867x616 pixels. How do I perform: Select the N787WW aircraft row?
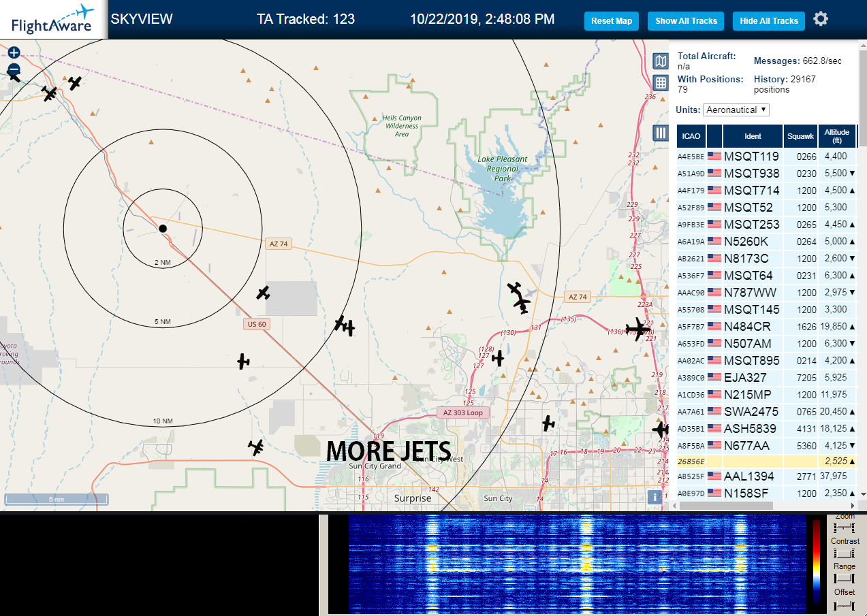pos(766,292)
